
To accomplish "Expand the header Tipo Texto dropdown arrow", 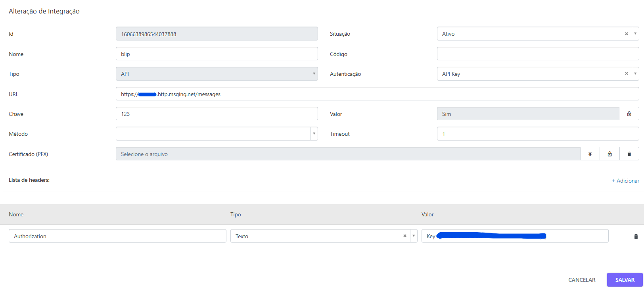I will (x=414, y=236).
